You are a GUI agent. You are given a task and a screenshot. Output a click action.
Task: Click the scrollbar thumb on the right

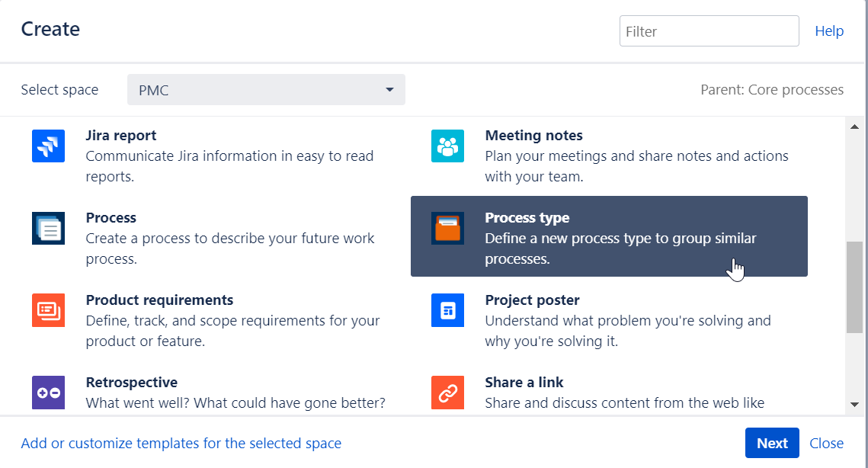[856, 290]
